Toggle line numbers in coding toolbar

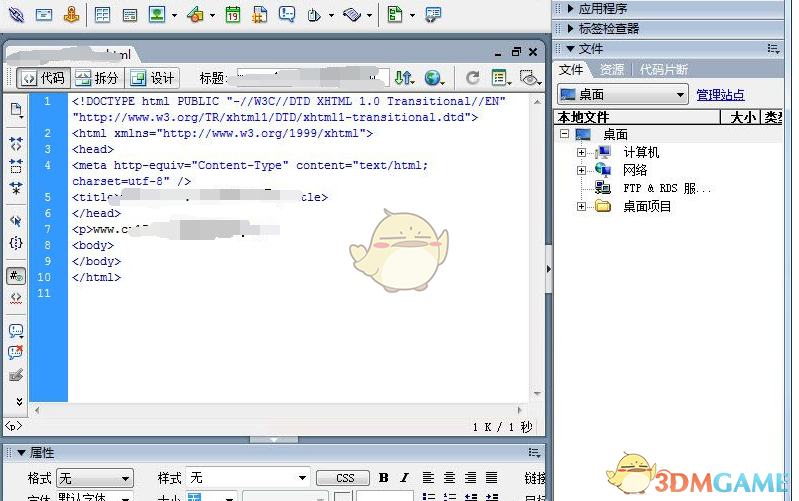tap(16, 276)
